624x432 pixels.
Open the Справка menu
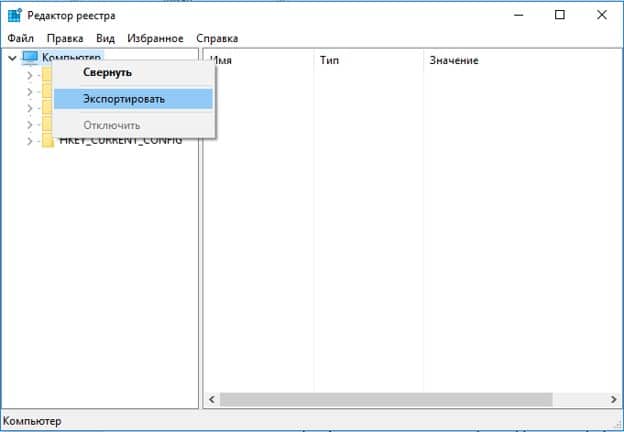(217, 38)
